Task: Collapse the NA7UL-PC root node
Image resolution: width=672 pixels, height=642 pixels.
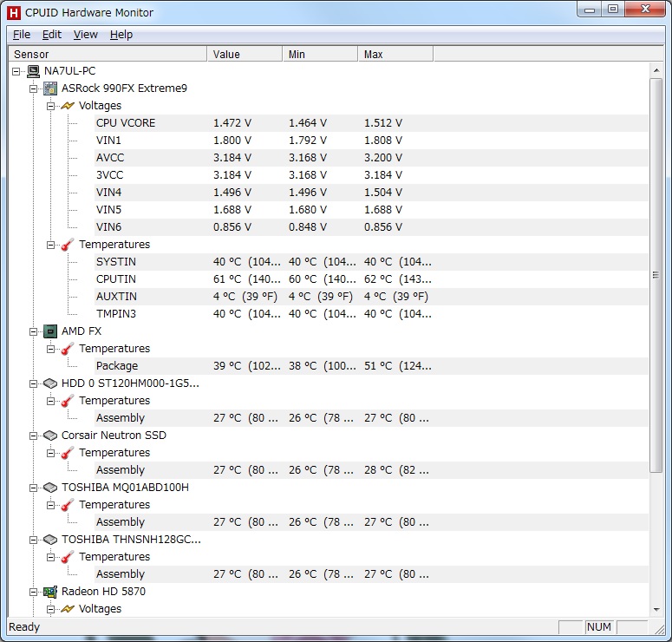Action: pos(16,71)
